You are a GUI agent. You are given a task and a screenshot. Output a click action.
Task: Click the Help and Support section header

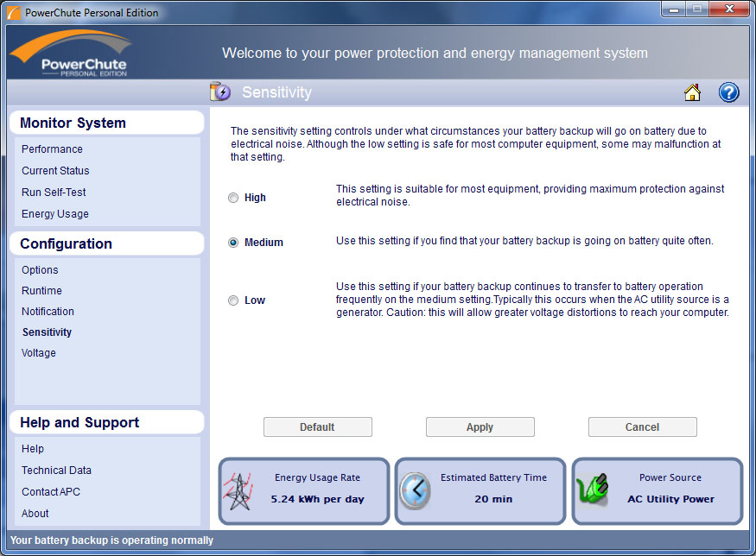[x=106, y=422]
